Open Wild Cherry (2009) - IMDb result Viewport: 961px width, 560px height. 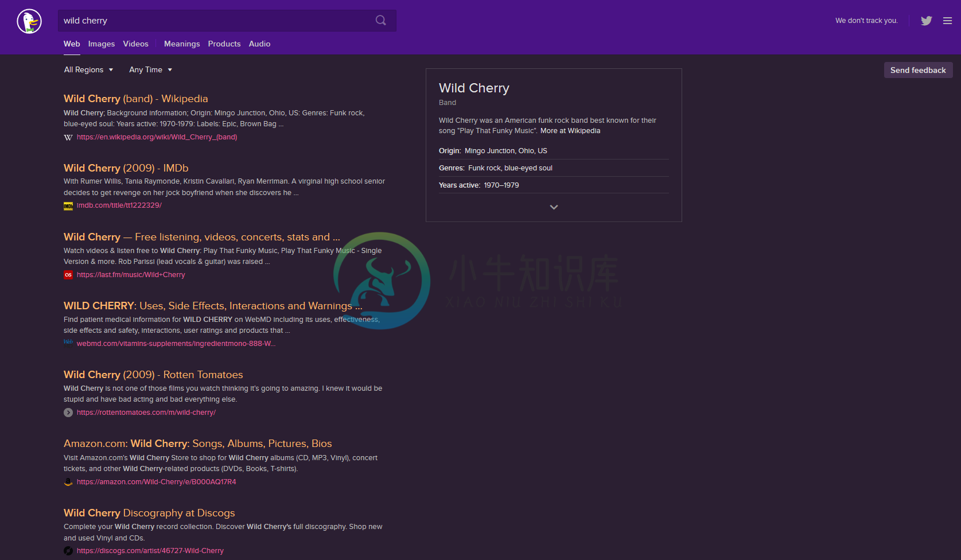[126, 168]
